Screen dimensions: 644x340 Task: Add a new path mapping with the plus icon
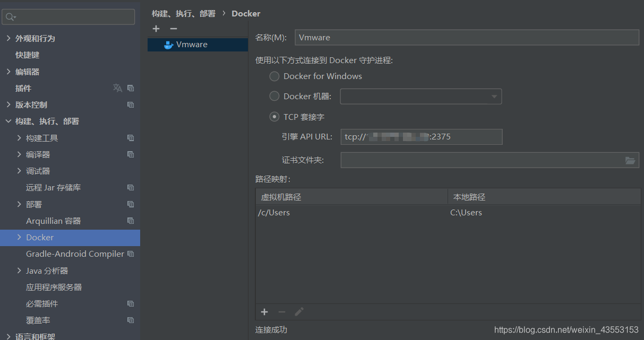point(264,312)
